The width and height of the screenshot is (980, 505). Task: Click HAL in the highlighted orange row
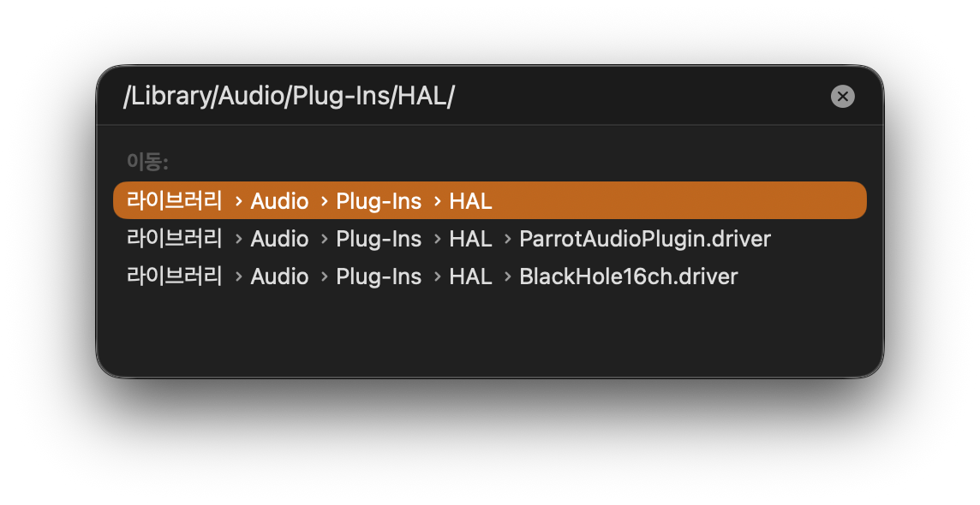pos(470,201)
